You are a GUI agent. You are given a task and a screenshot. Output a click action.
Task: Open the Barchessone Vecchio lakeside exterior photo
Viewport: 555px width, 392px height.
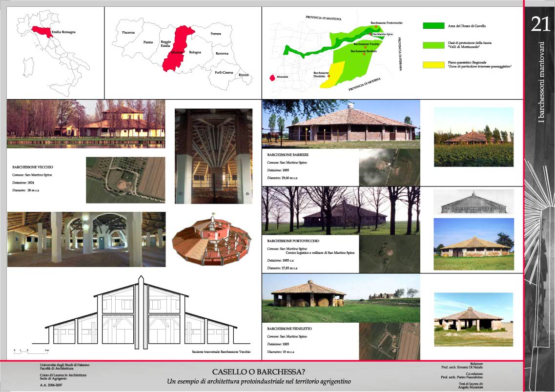(86, 124)
